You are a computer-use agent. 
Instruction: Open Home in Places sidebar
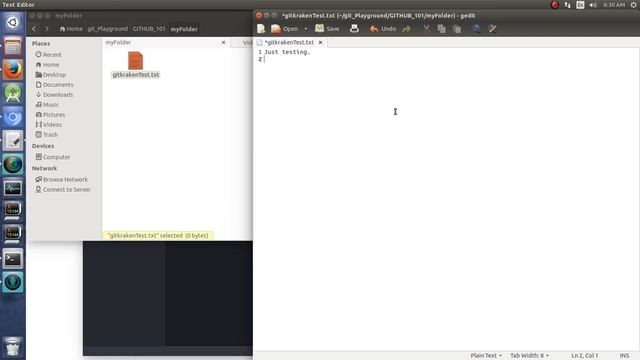[x=47, y=64]
